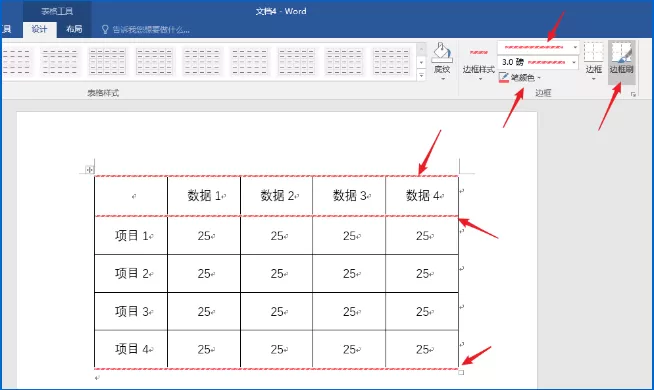This screenshot has height=390, width=654.
Task: Click the table move handle at top-left
Action: [x=90, y=170]
